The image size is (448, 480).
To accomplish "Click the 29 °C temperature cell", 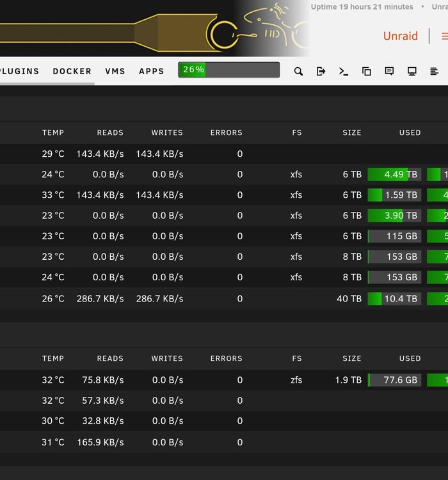I will tap(53, 154).
